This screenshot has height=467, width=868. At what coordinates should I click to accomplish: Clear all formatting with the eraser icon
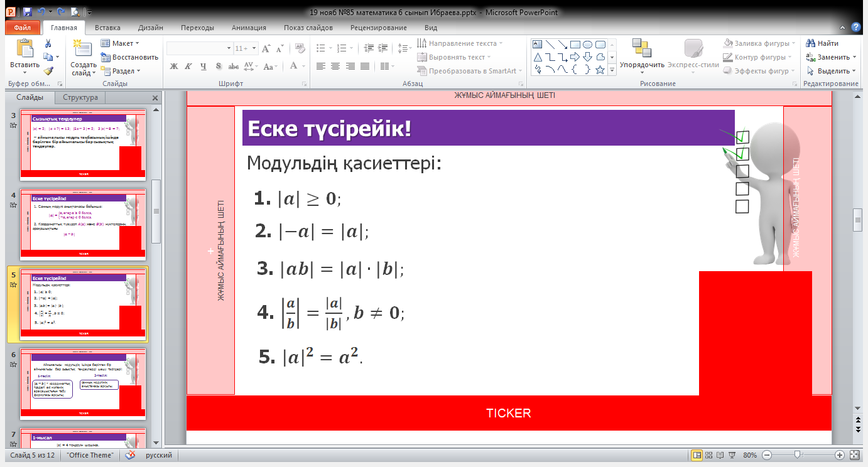coord(300,48)
